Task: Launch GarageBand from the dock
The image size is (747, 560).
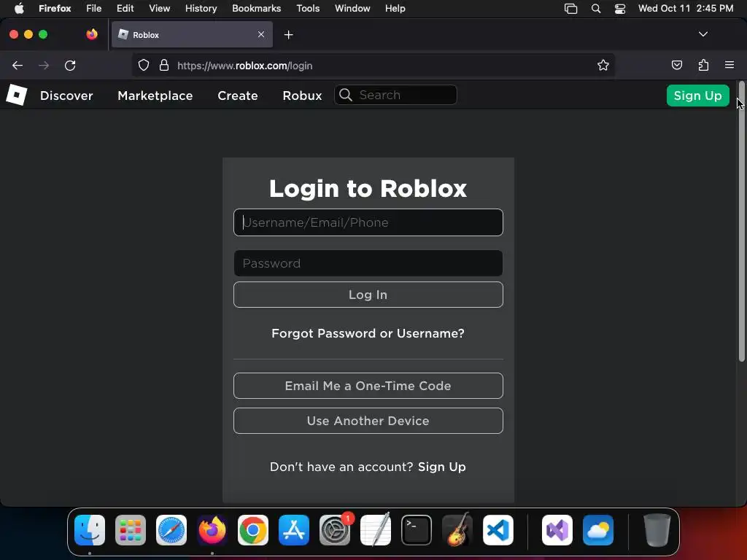Action: coord(457,530)
